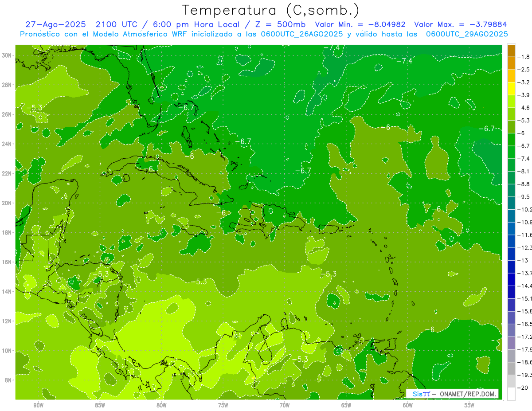Viewport: 532px width, 411px height.
Task: Click the '12N' latitude axis label
Action: (7, 321)
